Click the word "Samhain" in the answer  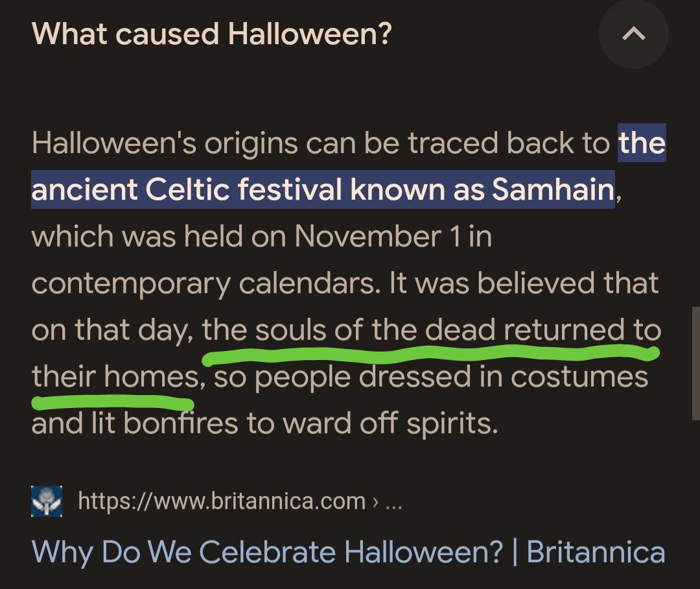[x=553, y=189]
